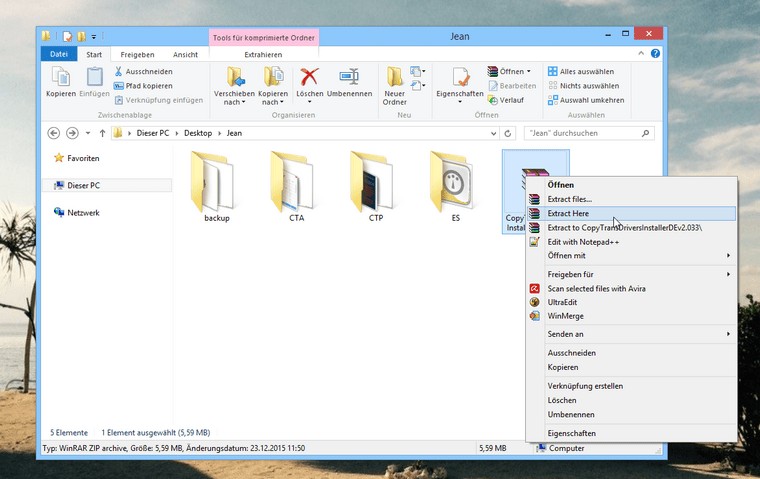The width and height of the screenshot is (760, 479).
Task: Expand the Freigeben für submenu
Action: (x=631, y=274)
